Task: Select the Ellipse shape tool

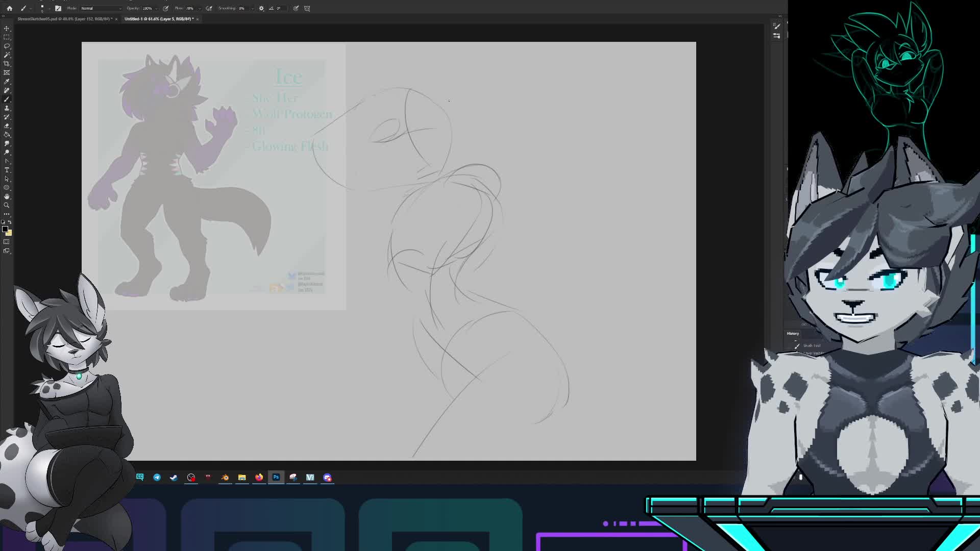Action: [7, 188]
